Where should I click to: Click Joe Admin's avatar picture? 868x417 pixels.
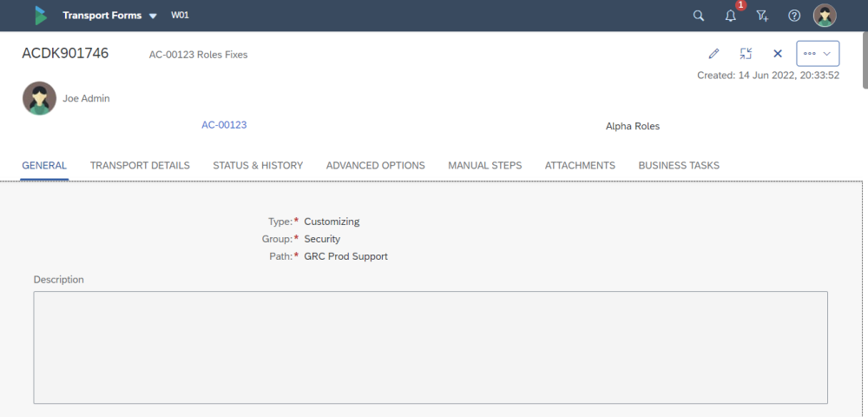[39, 99]
